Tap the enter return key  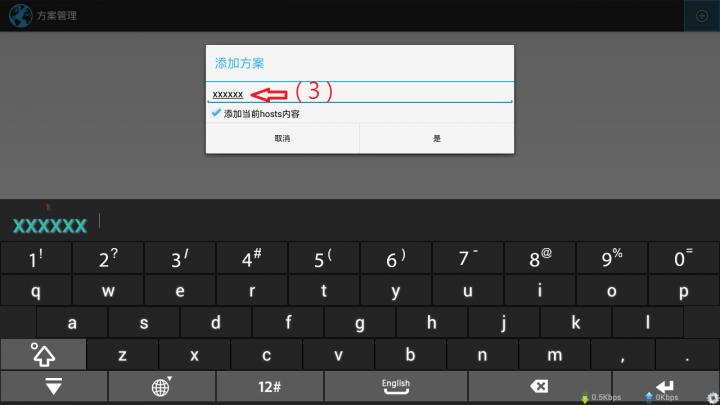(666, 386)
